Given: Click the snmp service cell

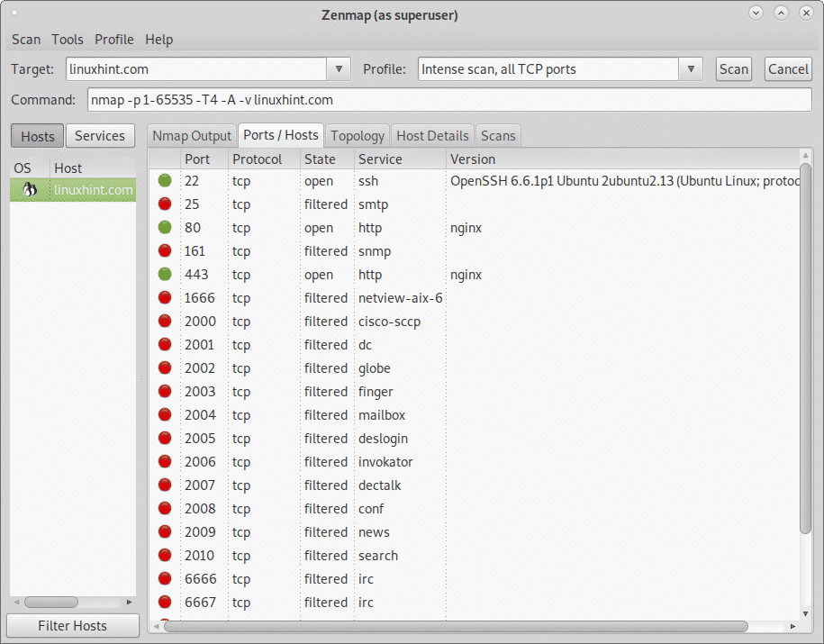Looking at the screenshot, I should pos(375,252).
